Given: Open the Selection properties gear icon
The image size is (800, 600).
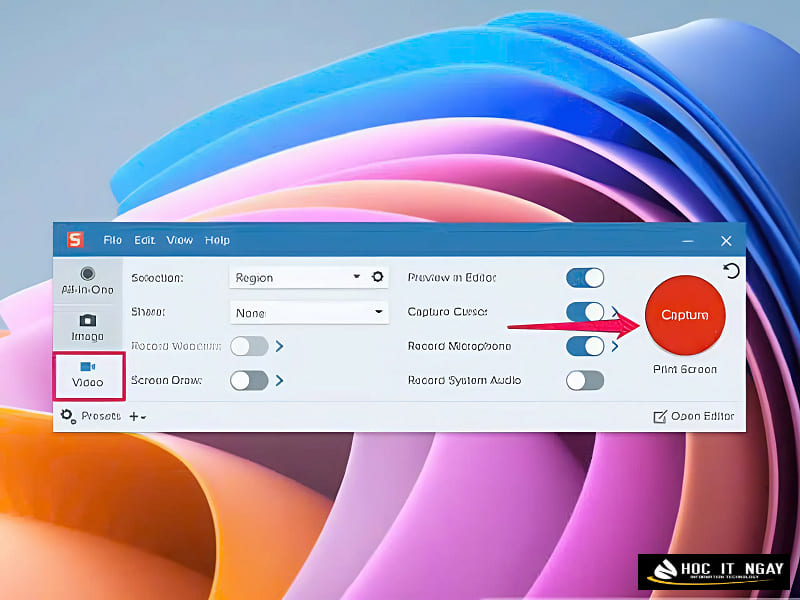Looking at the screenshot, I should pyautogui.click(x=378, y=277).
